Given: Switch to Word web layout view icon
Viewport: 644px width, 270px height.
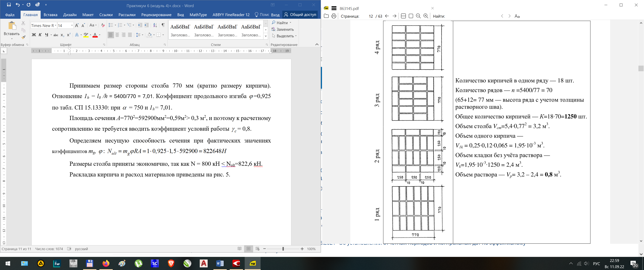Looking at the screenshot, I should tap(257, 249).
